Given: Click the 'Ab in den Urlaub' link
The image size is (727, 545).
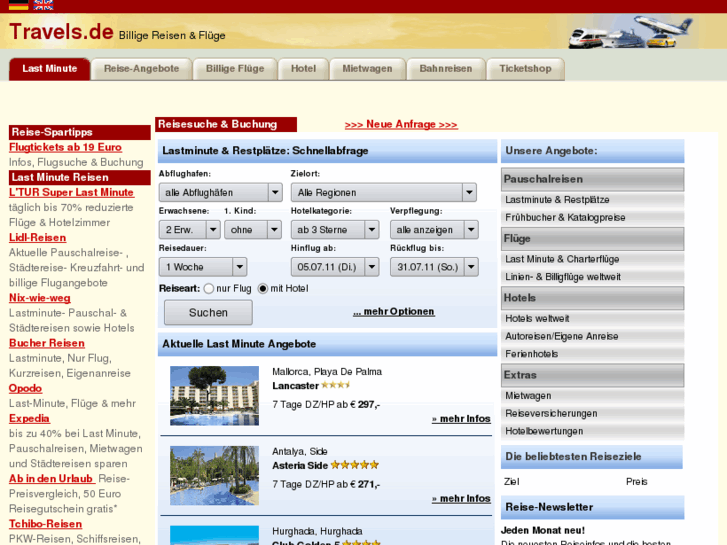Looking at the screenshot, I should pyautogui.click(x=51, y=479).
